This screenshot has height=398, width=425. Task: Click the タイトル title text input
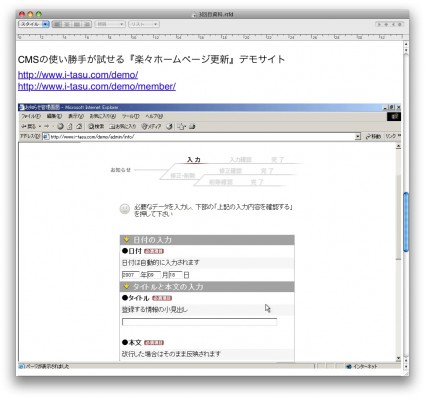[x=199, y=322]
